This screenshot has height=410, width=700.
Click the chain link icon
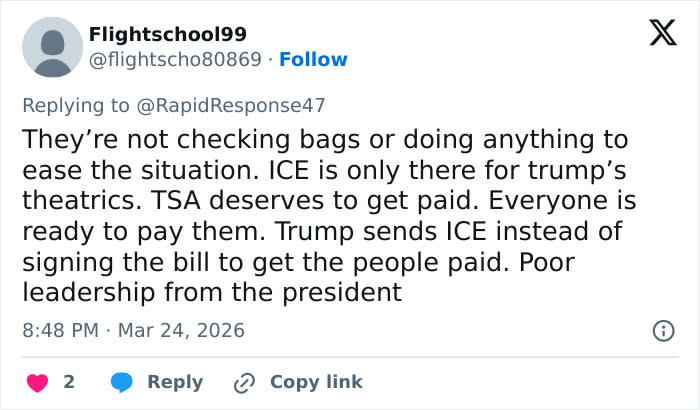pos(244,382)
